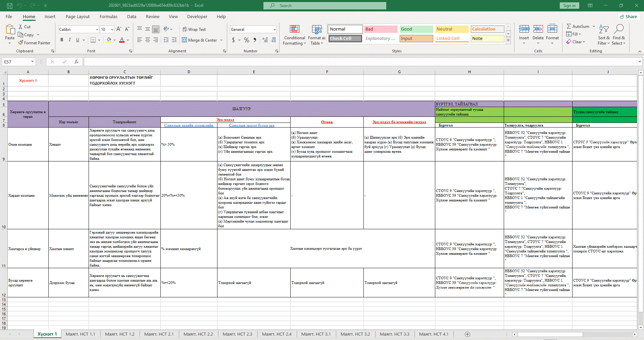Screen dimensions: 644x340
Task: Open the Conditional Formatting menu
Action: (294, 35)
